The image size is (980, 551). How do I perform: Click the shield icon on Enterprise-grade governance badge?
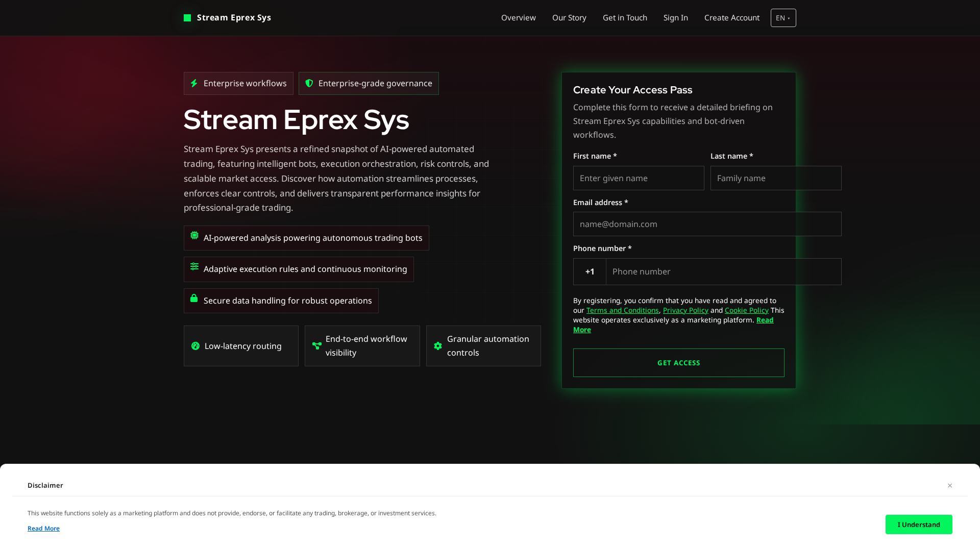click(309, 83)
